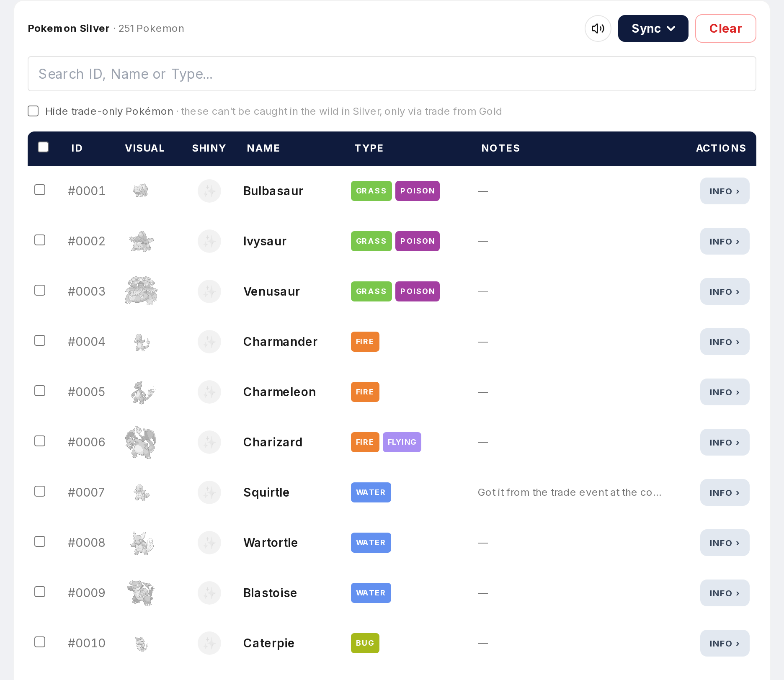Open INFO for Charizard
Screen dimensions: 784x680
tap(725, 442)
